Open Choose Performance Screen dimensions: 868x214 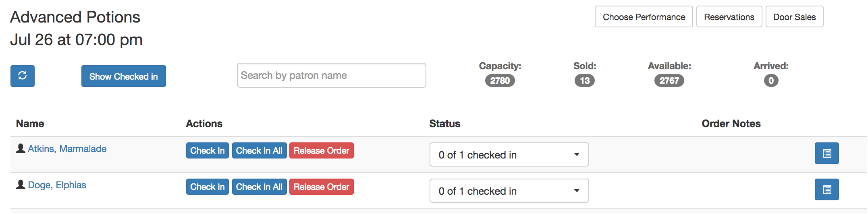click(644, 16)
